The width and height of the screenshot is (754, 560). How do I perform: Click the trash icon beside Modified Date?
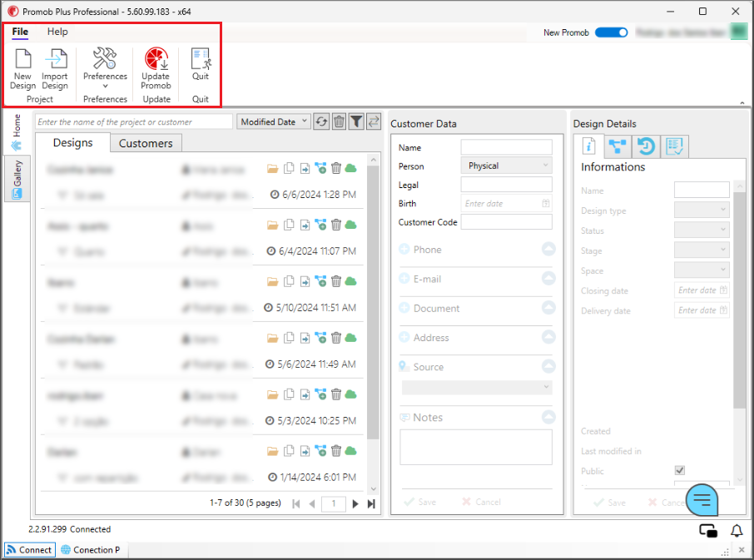[x=339, y=122]
